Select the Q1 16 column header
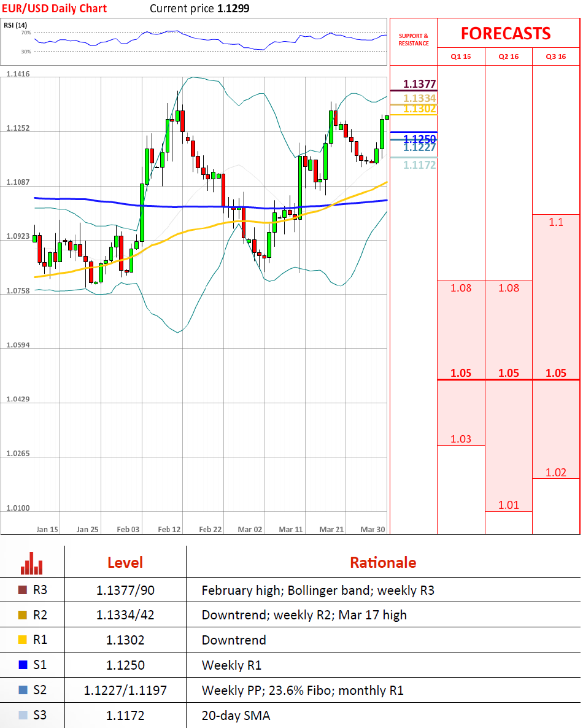The width and height of the screenshot is (583, 728). tap(461, 56)
